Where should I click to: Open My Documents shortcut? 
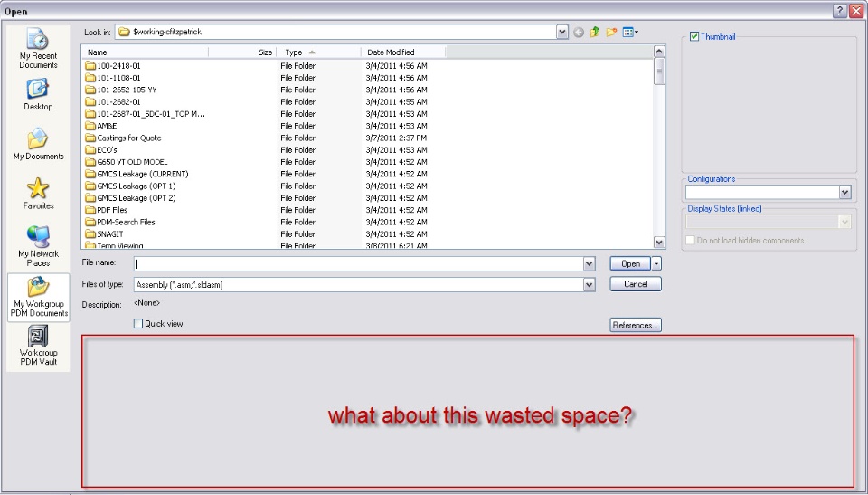(x=38, y=144)
